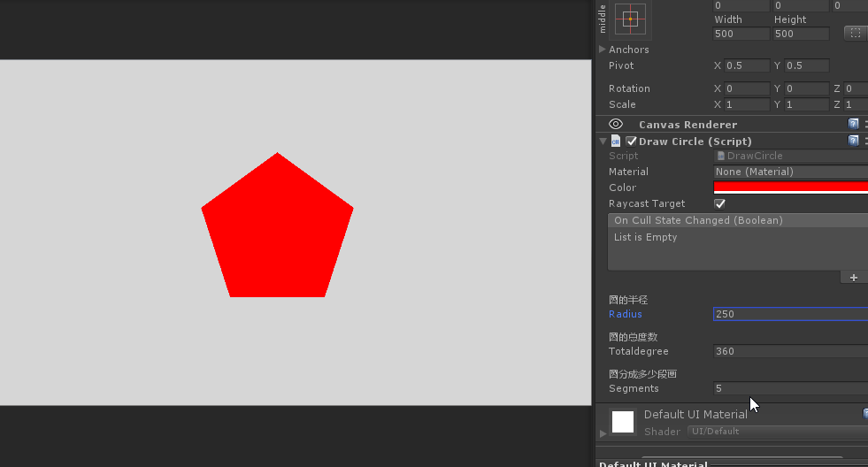Click the Segments label
868x467 pixels.
point(634,388)
